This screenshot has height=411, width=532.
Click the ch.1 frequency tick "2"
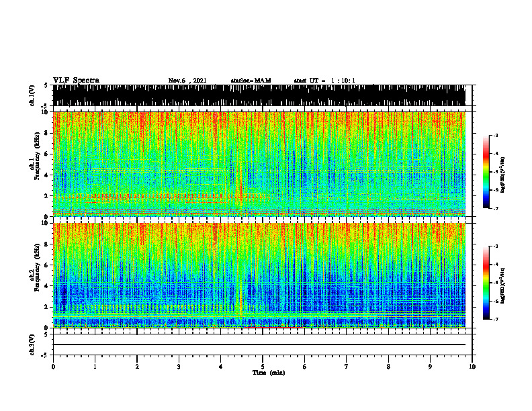[x=48, y=196]
